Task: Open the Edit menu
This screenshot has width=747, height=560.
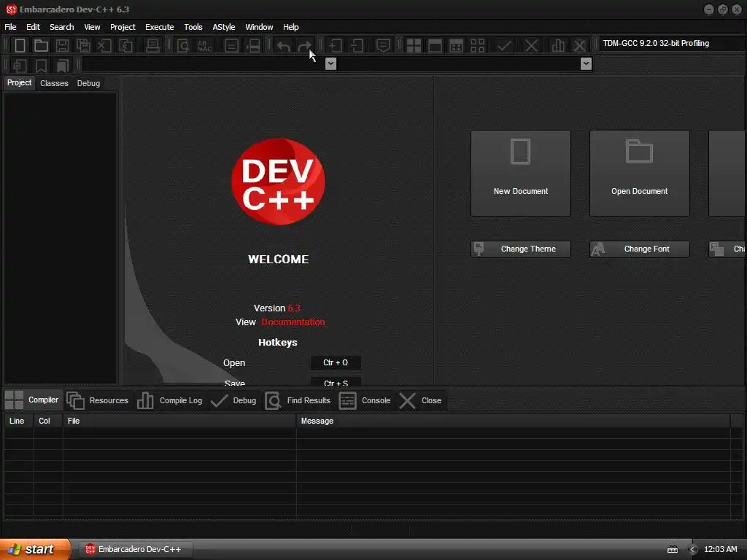Action: coord(33,27)
